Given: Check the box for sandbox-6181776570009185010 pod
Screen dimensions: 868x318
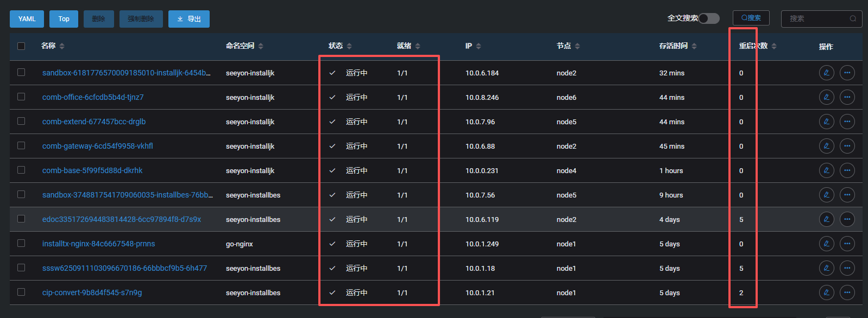Looking at the screenshot, I should (21, 72).
